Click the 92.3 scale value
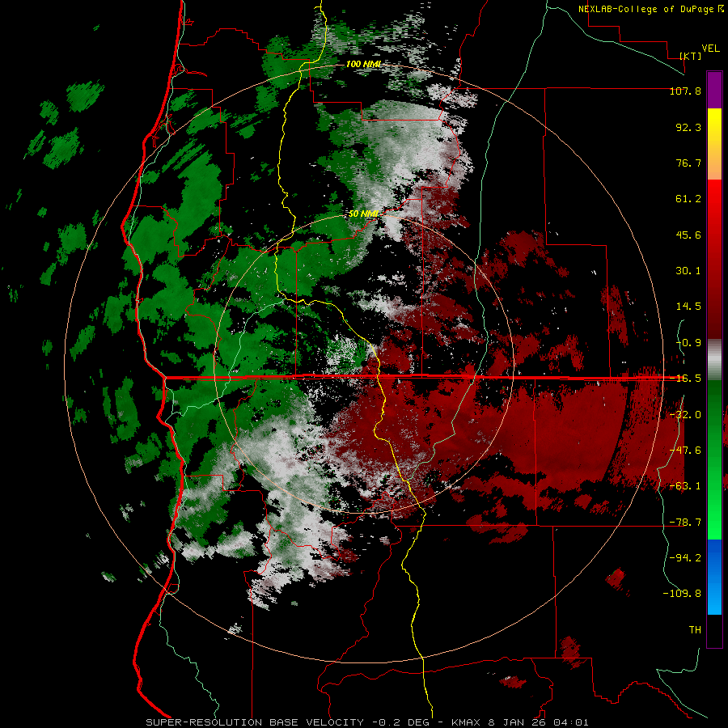728x728 pixels. coord(688,127)
